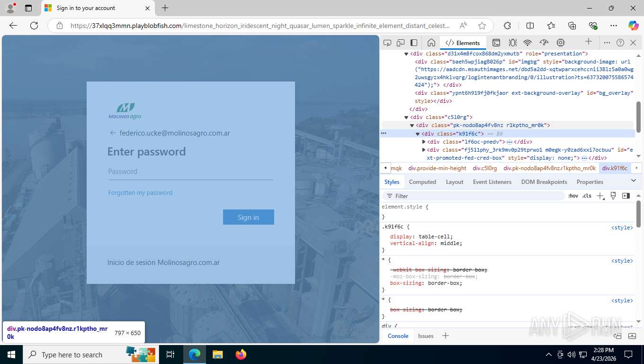This screenshot has height=364, width=644.
Task: Show more Styles pane tabs chevron
Action: tap(634, 181)
